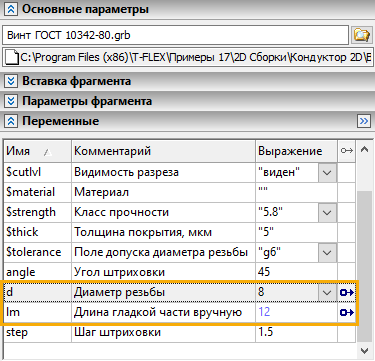The image size is (375, 361).
Task: Select the step variable name cell
Action: click(38, 332)
